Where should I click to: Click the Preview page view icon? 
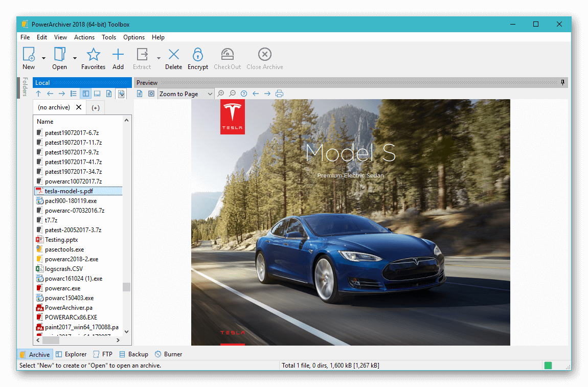[x=140, y=94]
